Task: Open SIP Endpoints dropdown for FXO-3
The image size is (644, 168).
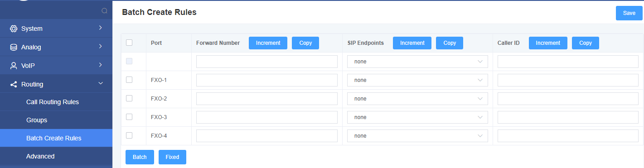Action: (417, 117)
